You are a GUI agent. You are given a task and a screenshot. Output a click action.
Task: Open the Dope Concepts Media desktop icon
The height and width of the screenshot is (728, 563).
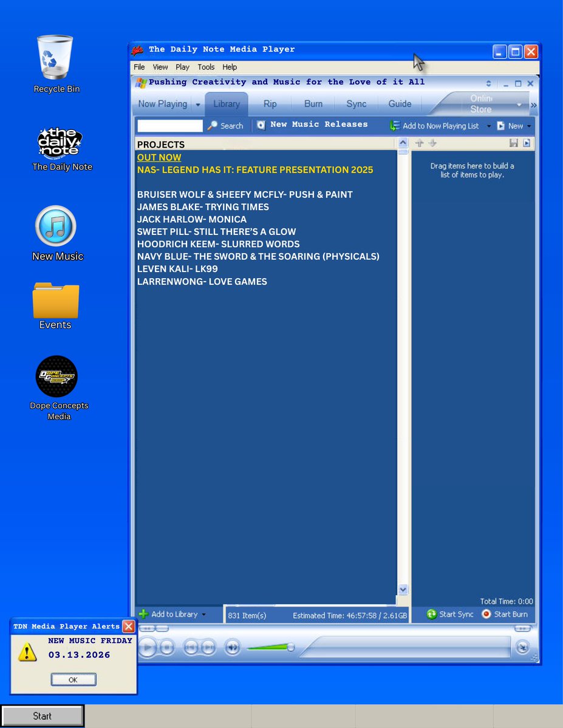coord(56,376)
